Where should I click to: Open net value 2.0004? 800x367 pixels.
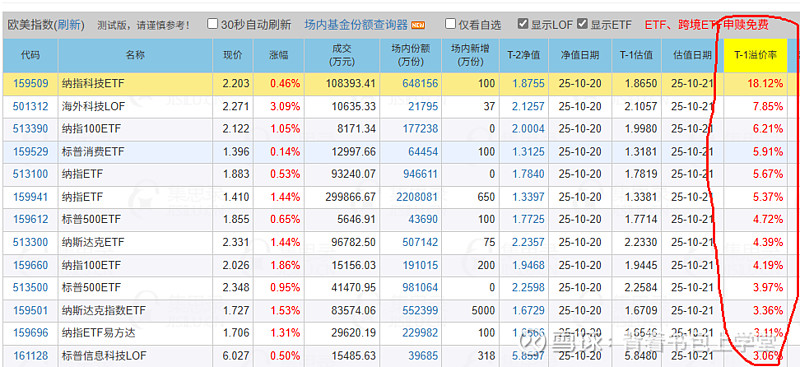point(528,129)
